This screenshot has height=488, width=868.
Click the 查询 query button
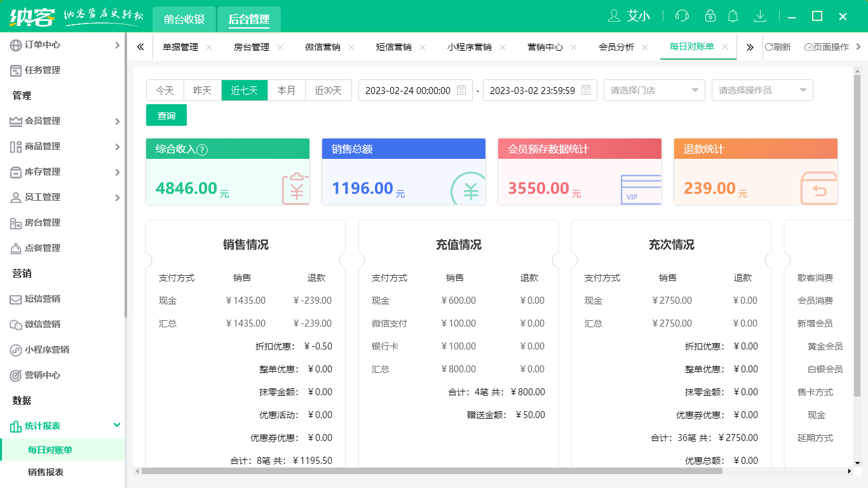click(166, 115)
